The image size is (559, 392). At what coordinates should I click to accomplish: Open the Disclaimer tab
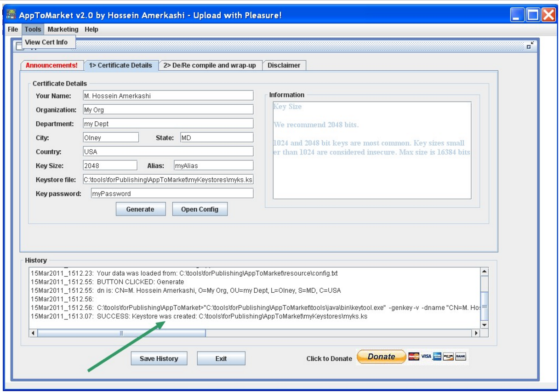click(283, 65)
